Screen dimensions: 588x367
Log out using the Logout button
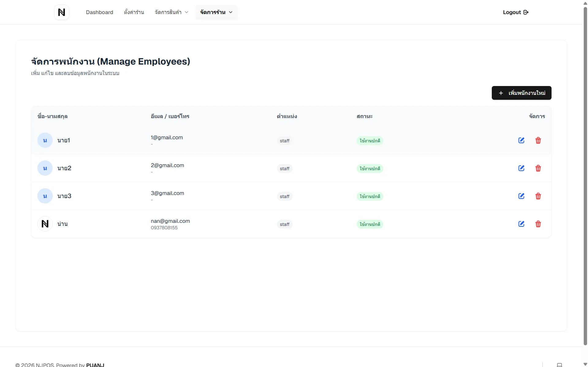click(516, 12)
